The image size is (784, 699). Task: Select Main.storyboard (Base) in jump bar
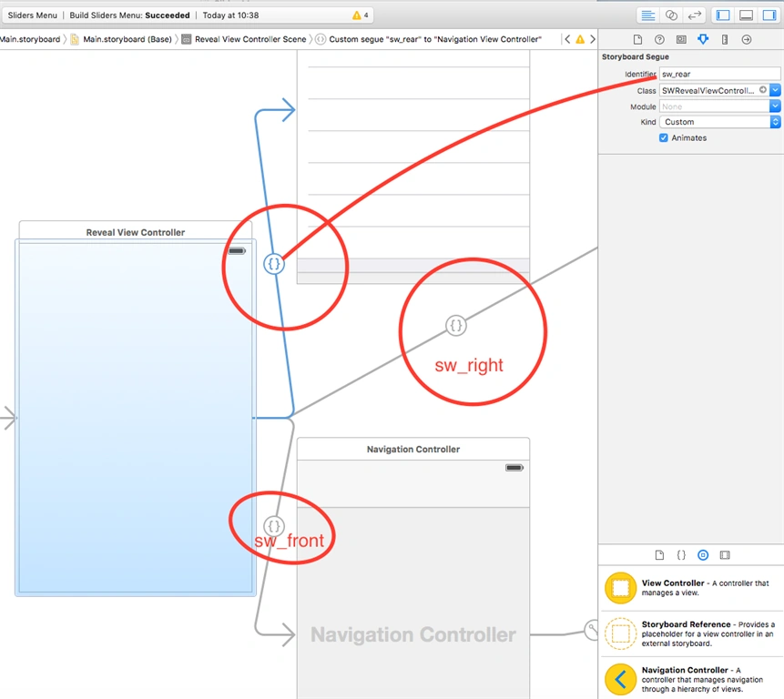point(121,39)
